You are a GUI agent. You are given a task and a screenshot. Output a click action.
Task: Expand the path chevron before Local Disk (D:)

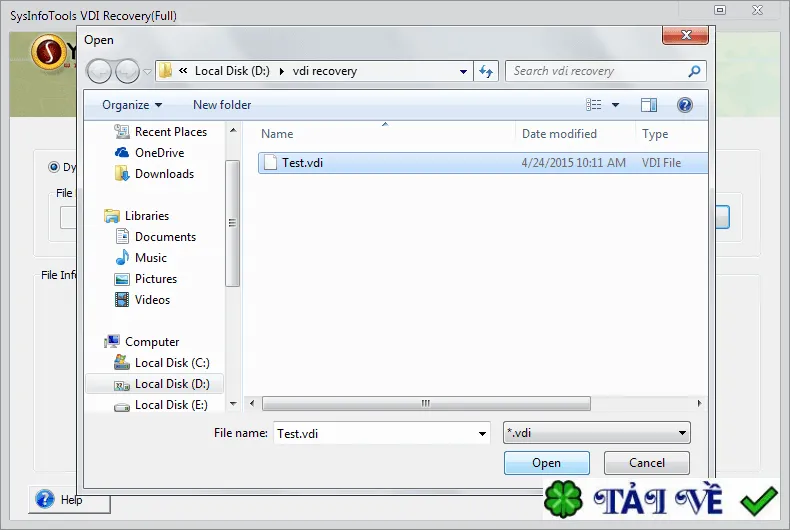pos(183,71)
